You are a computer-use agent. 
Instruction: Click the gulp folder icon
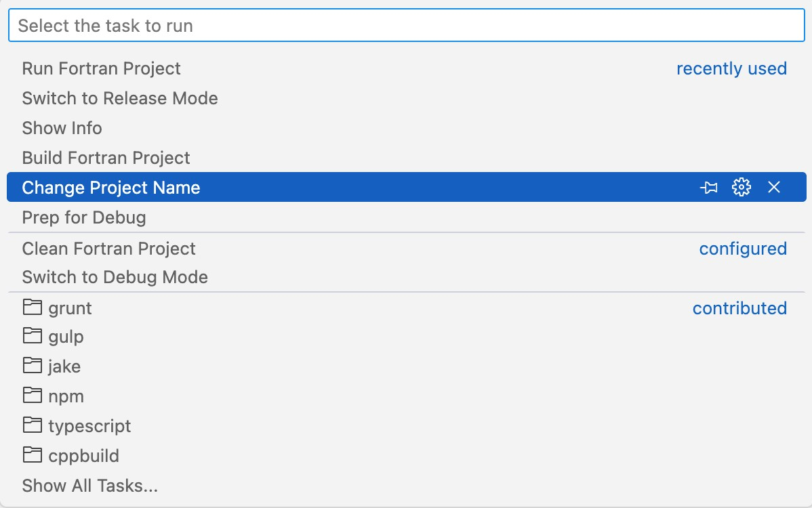[x=32, y=336]
